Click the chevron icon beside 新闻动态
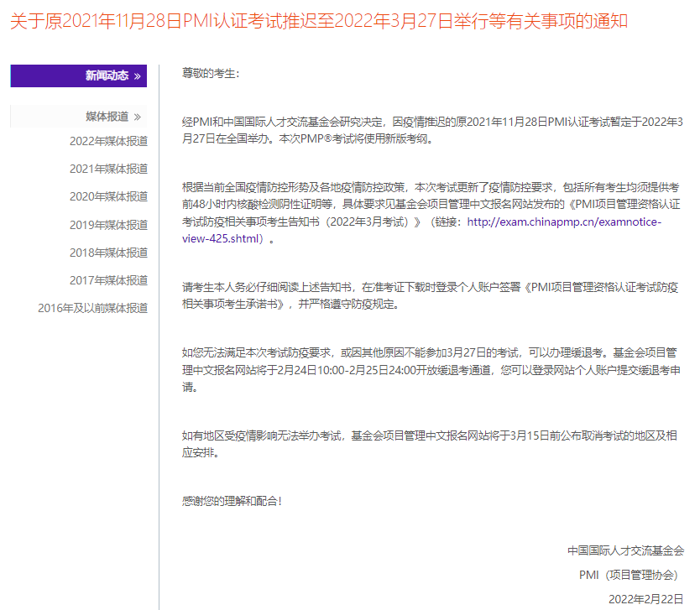700x610 pixels. 138,76
